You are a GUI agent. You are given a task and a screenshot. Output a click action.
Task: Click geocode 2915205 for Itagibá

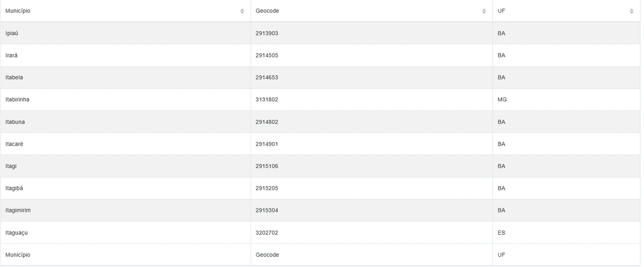[x=267, y=189]
